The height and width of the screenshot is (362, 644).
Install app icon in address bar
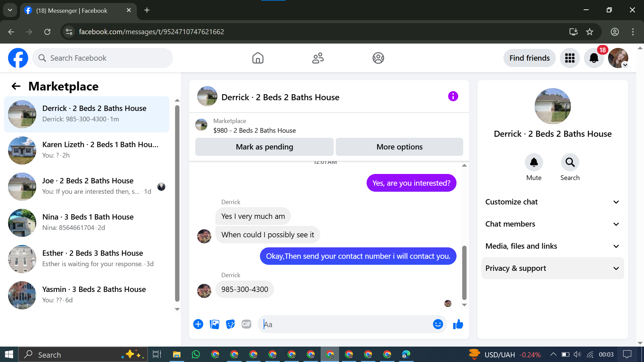point(573,32)
